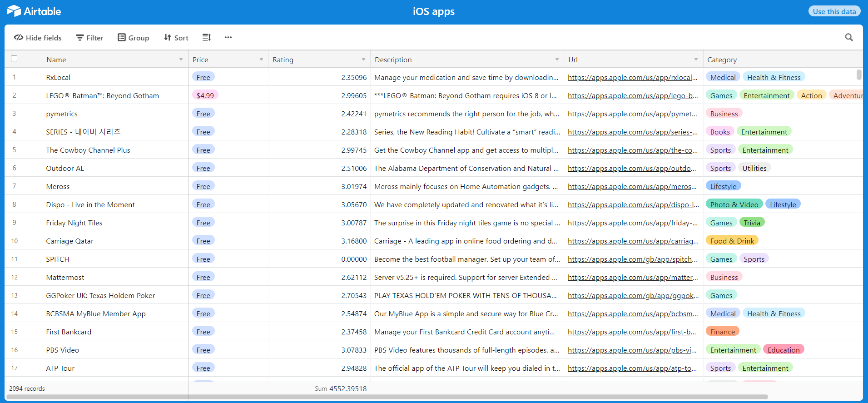Follow the Meross app URL

click(632, 186)
